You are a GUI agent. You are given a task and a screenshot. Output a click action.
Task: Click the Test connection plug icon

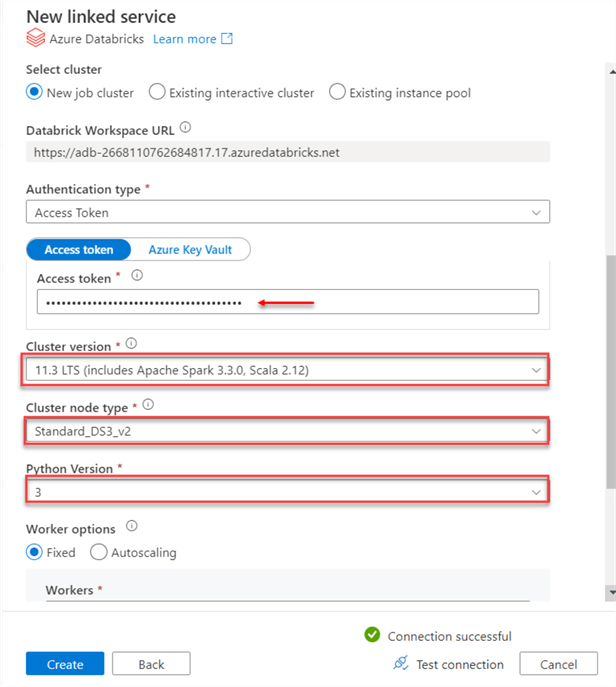pos(400,664)
